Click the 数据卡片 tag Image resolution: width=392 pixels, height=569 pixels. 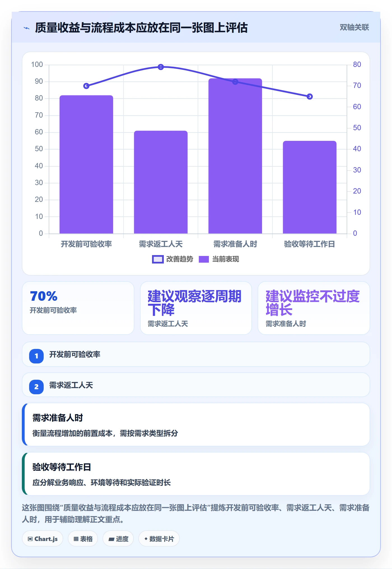click(159, 539)
